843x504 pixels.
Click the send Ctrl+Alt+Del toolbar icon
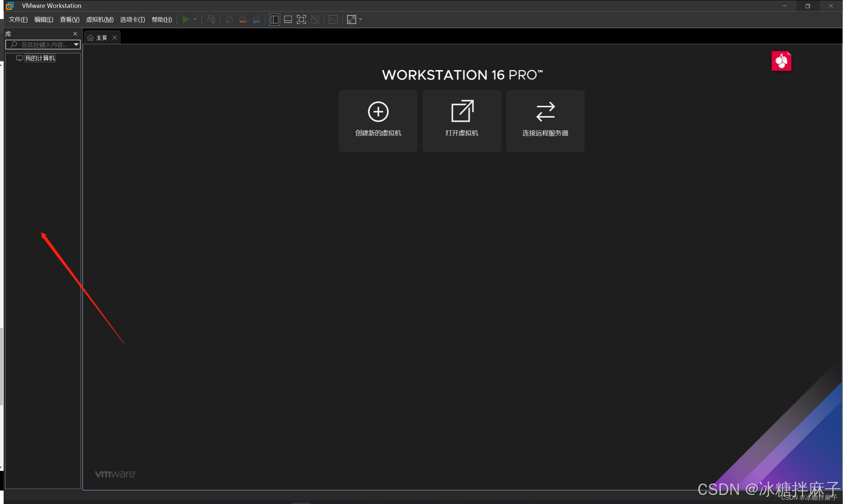pyautogui.click(x=211, y=20)
